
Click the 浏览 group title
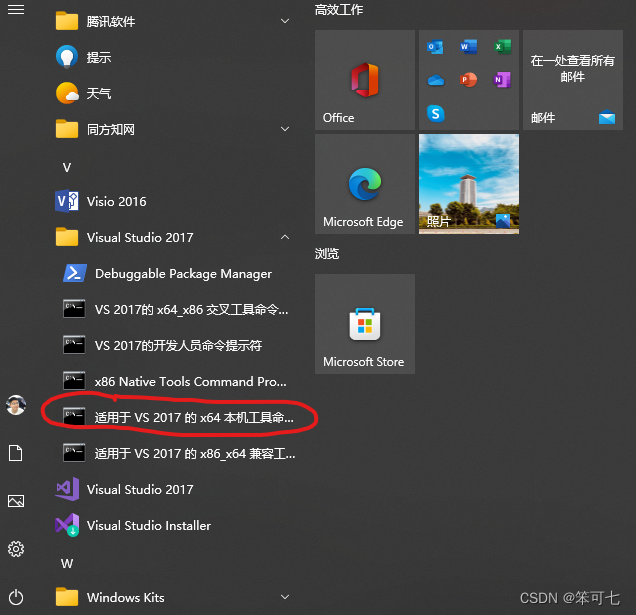point(327,254)
